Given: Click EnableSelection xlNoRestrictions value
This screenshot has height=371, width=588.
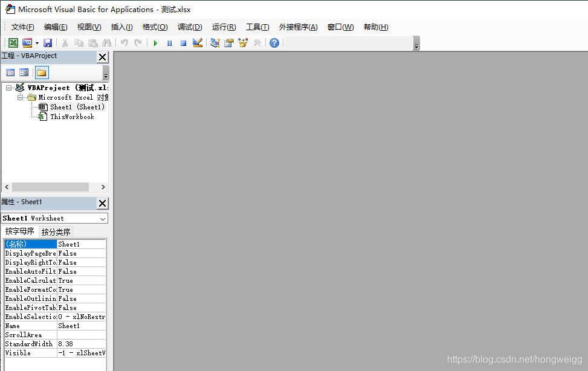Looking at the screenshot, I should point(81,317).
